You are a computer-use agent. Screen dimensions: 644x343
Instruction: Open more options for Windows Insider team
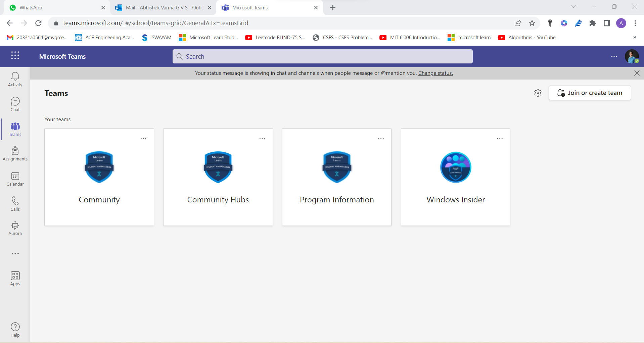click(x=499, y=139)
